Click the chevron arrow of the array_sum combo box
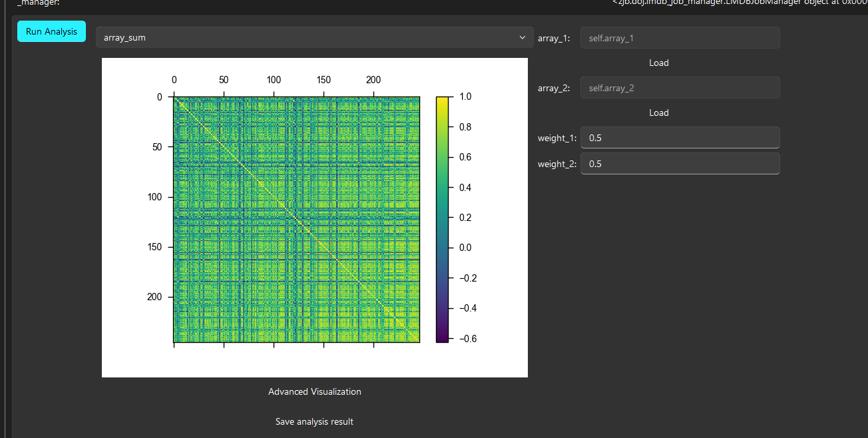 523,38
